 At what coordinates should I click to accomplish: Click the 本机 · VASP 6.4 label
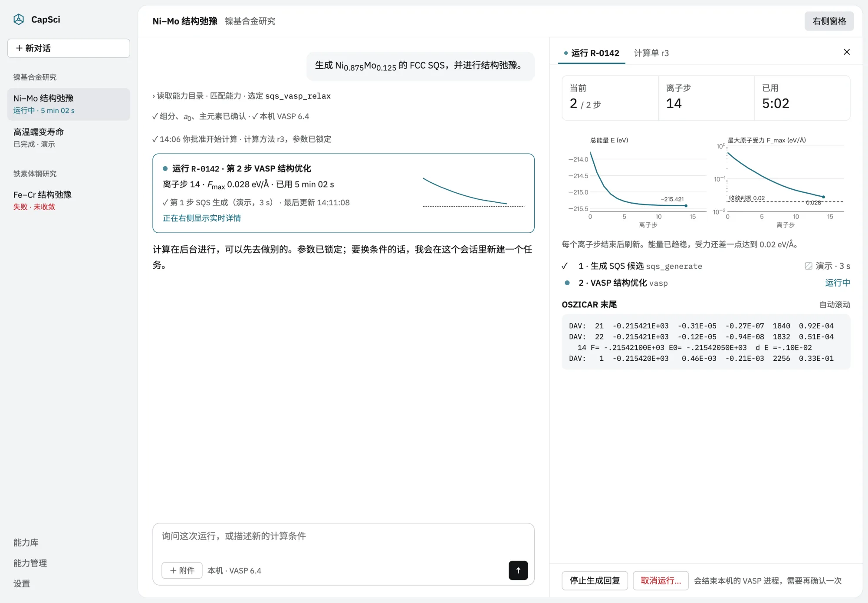(234, 570)
